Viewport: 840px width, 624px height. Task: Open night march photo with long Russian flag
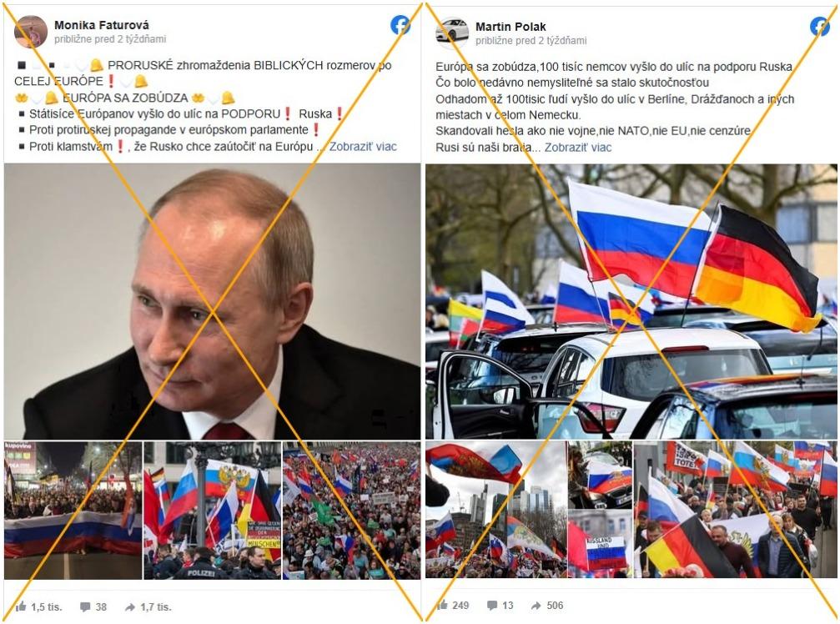73,511
